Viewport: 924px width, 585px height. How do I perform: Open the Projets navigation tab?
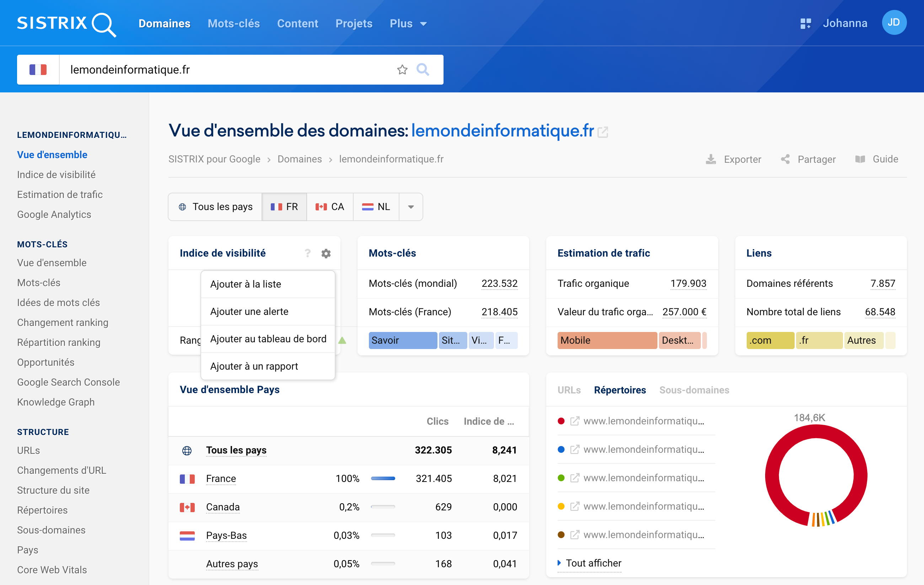[354, 24]
